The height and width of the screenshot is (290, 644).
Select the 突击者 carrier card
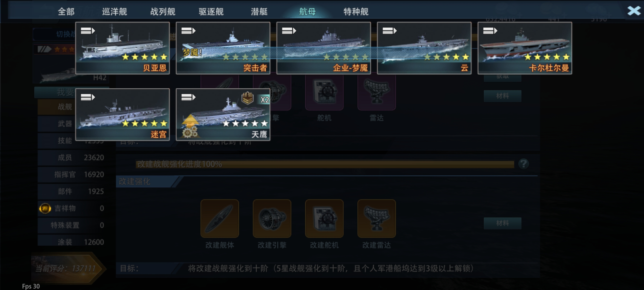tap(223, 48)
